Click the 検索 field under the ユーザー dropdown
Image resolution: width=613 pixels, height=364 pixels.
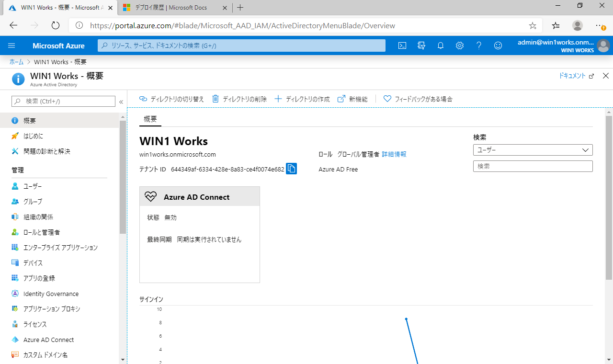[x=533, y=166]
